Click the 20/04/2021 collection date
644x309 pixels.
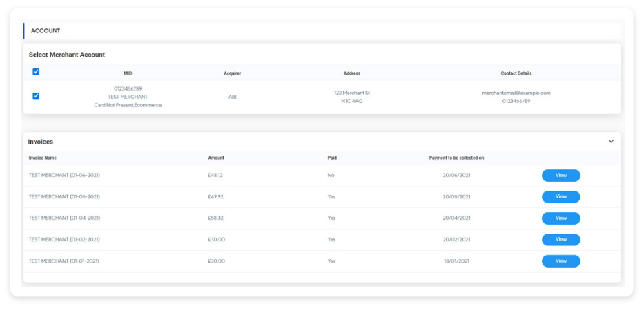pyautogui.click(x=456, y=218)
